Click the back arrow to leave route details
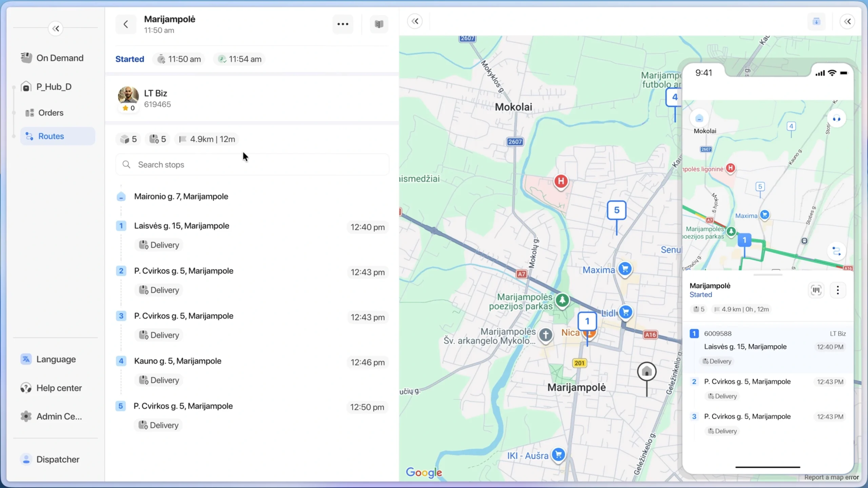Screen dimensions: 868x488 pyautogui.click(x=125, y=24)
